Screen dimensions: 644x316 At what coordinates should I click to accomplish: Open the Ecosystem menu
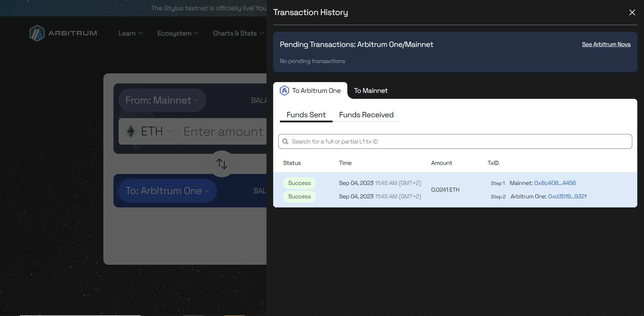pyautogui.click(x=178, y=33)
